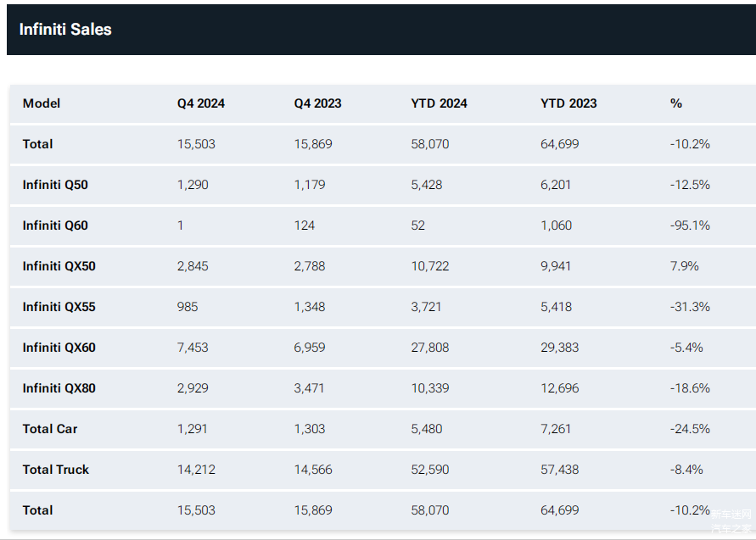Click the Q4 2024 column header
This screenshot has width=756, height=540.
[x=201, y=103]
